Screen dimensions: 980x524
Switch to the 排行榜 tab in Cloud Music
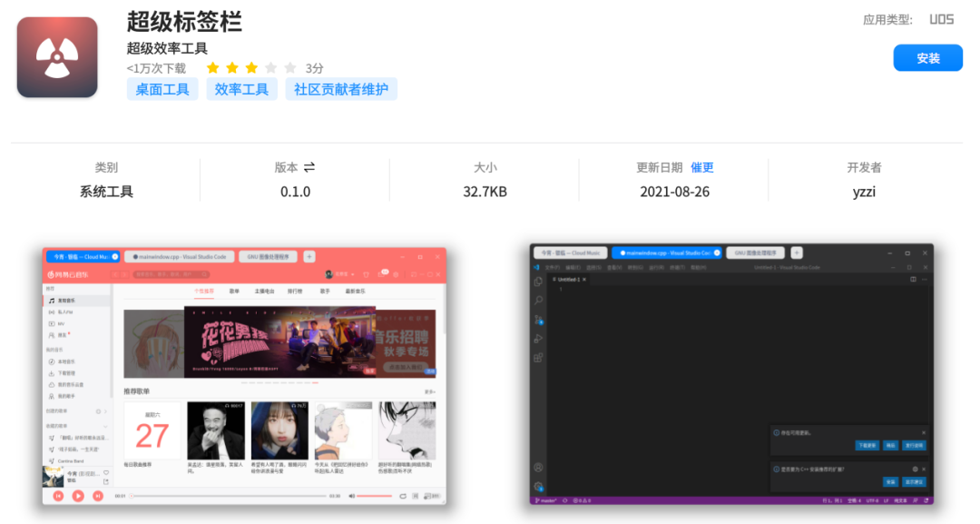[x=295, y=289]
